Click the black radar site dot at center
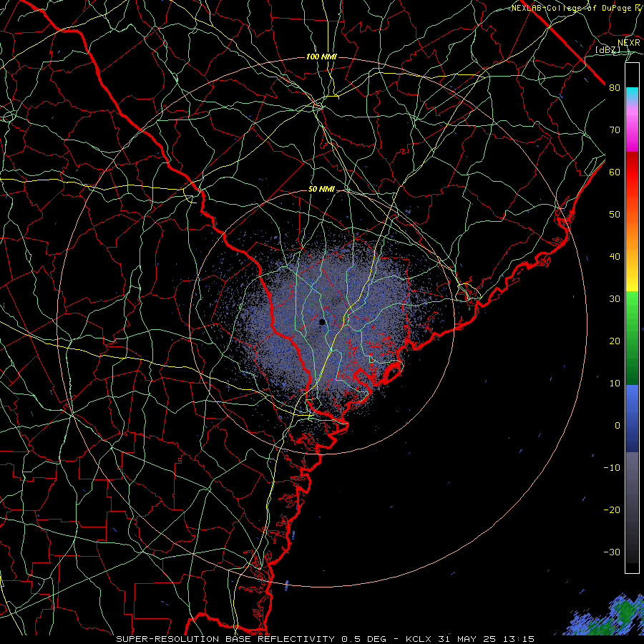Viewport: 644px width, 644px height. 322,322
